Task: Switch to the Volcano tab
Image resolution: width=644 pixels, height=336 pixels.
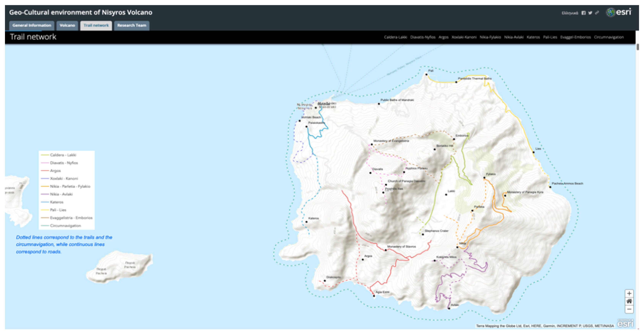Action: (67, 25)
